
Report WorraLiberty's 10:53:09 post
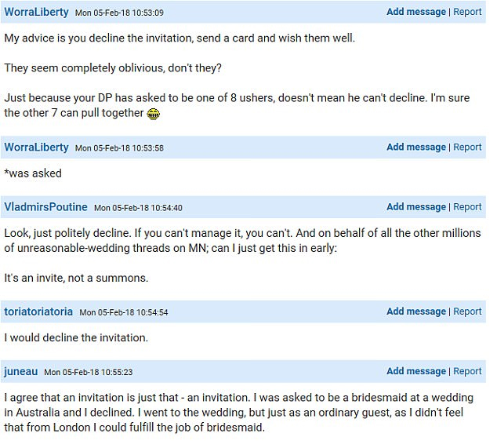pos(467,12)
